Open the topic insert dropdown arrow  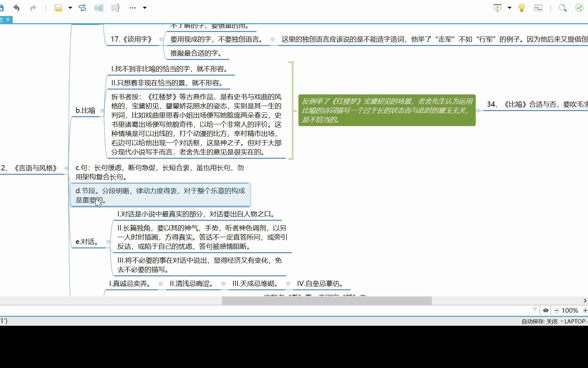70,7
